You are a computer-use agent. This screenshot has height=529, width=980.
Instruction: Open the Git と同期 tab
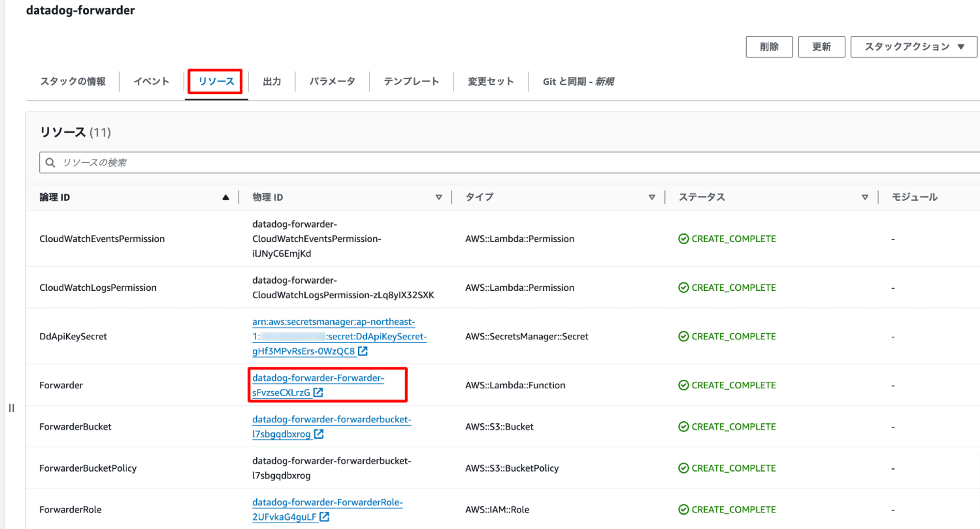point(578,81)
